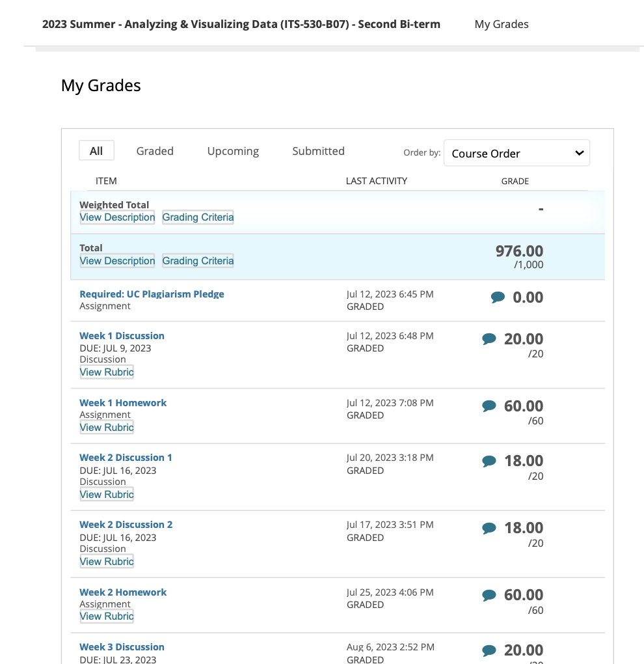This screenshot has width=644, height=664.
Task: Open feedback bubble for Week 1 Discussion
Action: tap(489, 339)
